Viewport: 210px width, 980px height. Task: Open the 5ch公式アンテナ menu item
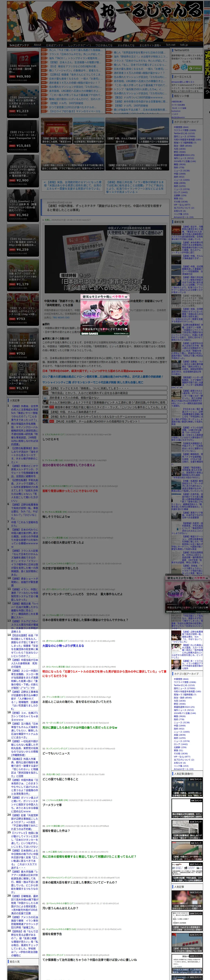19,45
